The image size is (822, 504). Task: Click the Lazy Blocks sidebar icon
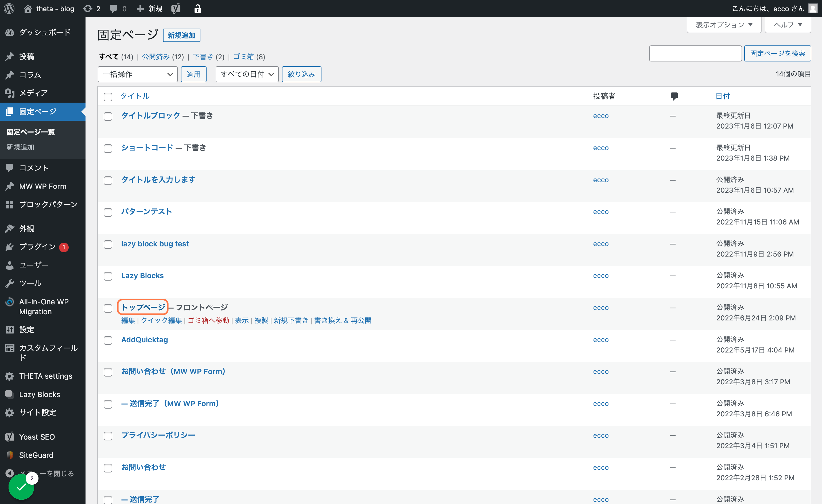click(10, 394)
